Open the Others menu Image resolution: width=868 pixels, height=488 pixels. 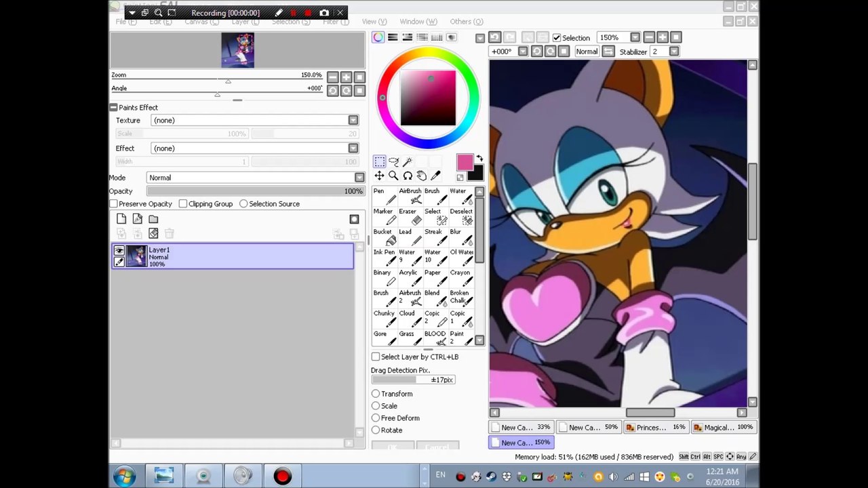click(467, 22)
